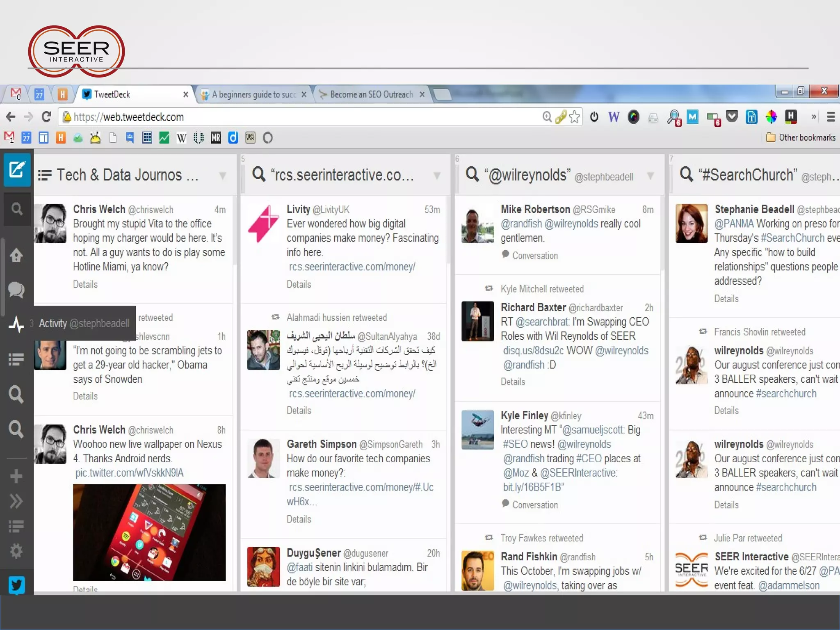Open options for rcs.seerinteractive column
Screen dimensions: 840x630
click(x=437, y=176)
